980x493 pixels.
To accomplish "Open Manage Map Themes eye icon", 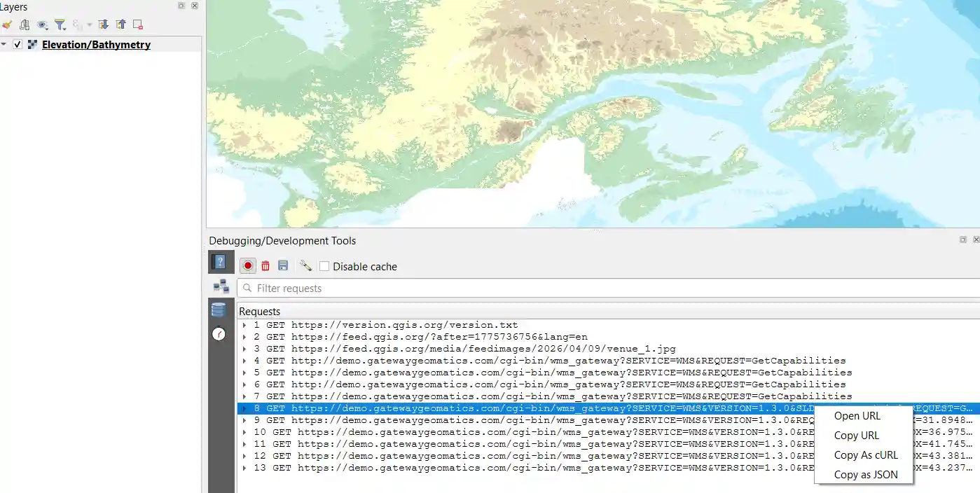I will point(43,25).
